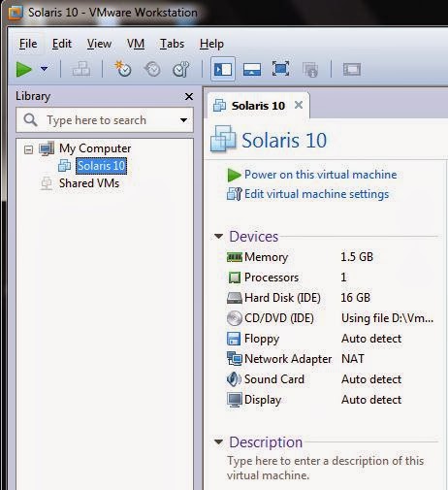Select the Processors device label

272,278
